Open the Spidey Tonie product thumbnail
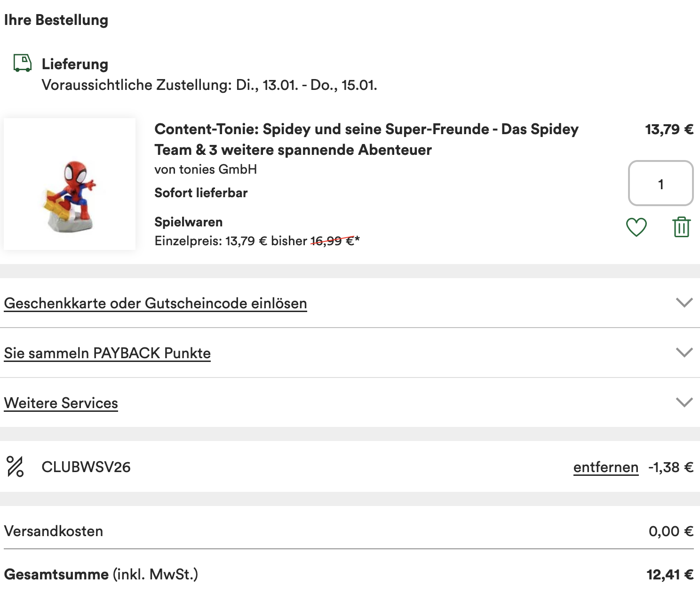 (x=70, y=184)
